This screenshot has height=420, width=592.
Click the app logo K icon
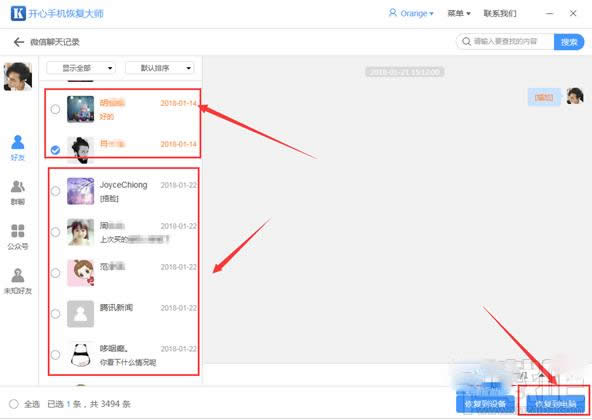pyautogui.click(x=18, y=13)
